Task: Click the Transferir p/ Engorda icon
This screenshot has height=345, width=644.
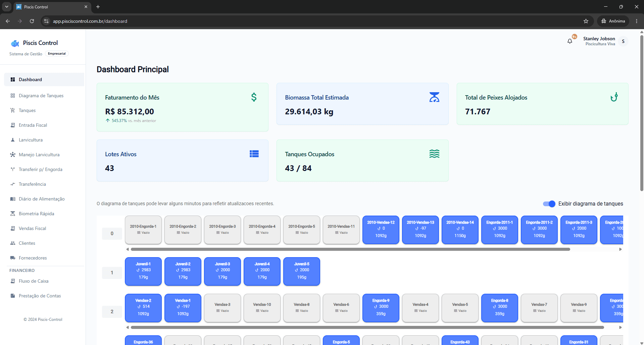Action: point(13,169)
